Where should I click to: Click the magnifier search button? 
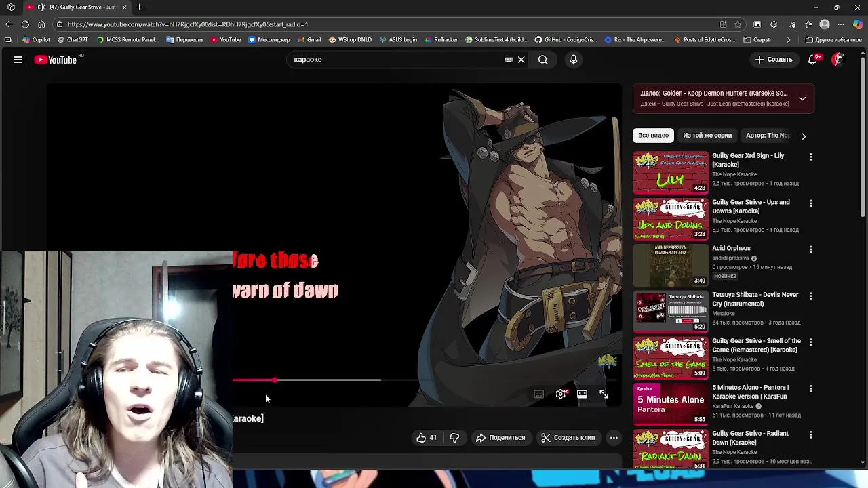point(543,60)
